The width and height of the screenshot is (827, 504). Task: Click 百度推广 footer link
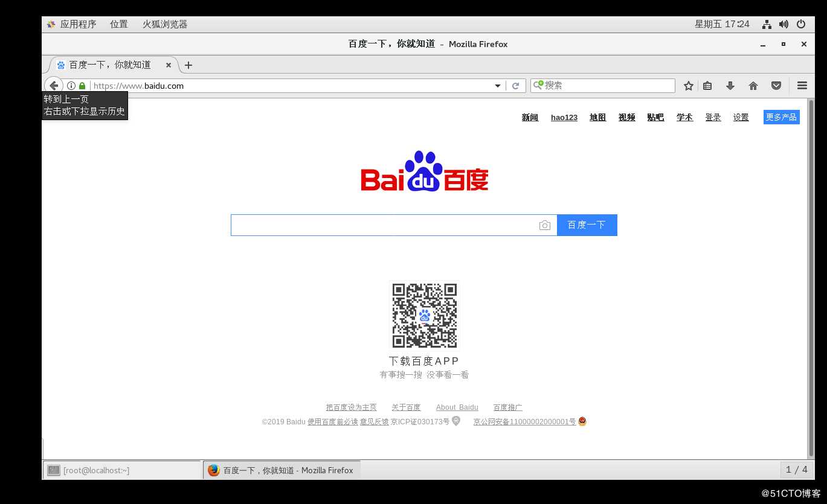point(508,407)
